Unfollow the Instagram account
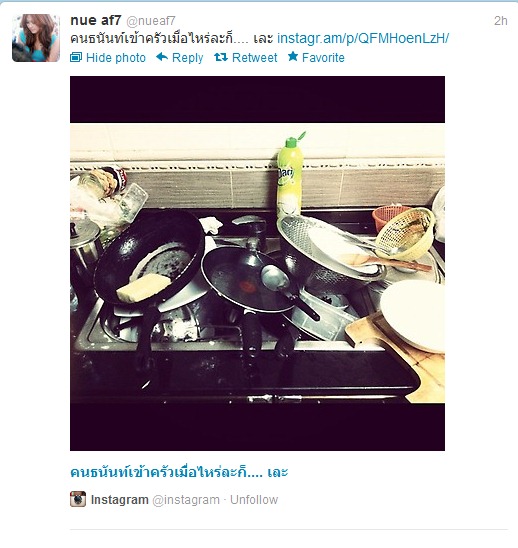Image resolution: width=518 pixels, height=548 pixels. tap(254, 500)
